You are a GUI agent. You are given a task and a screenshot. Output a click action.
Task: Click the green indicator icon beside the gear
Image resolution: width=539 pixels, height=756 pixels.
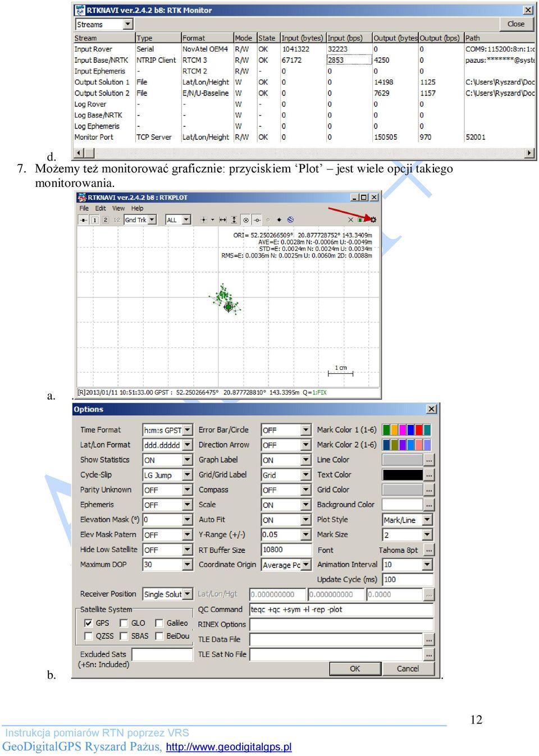[x=362, y=219]
